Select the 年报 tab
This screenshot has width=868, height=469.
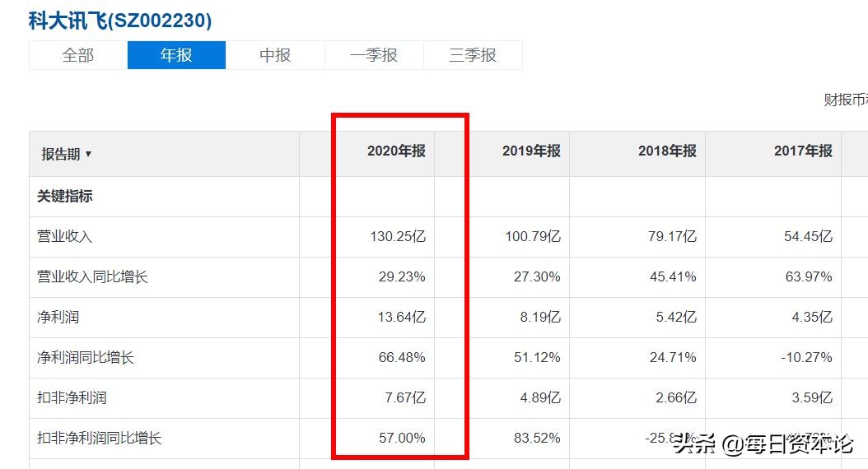[176, 55]
